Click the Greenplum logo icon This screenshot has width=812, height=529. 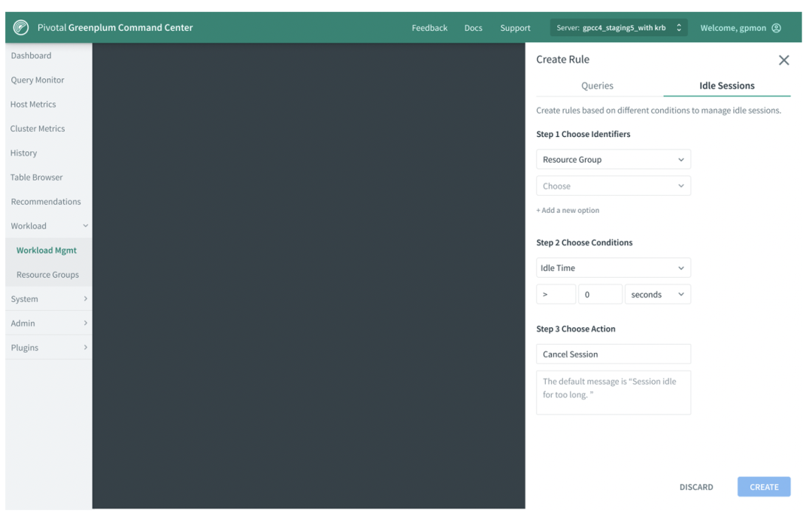(21, 27)
